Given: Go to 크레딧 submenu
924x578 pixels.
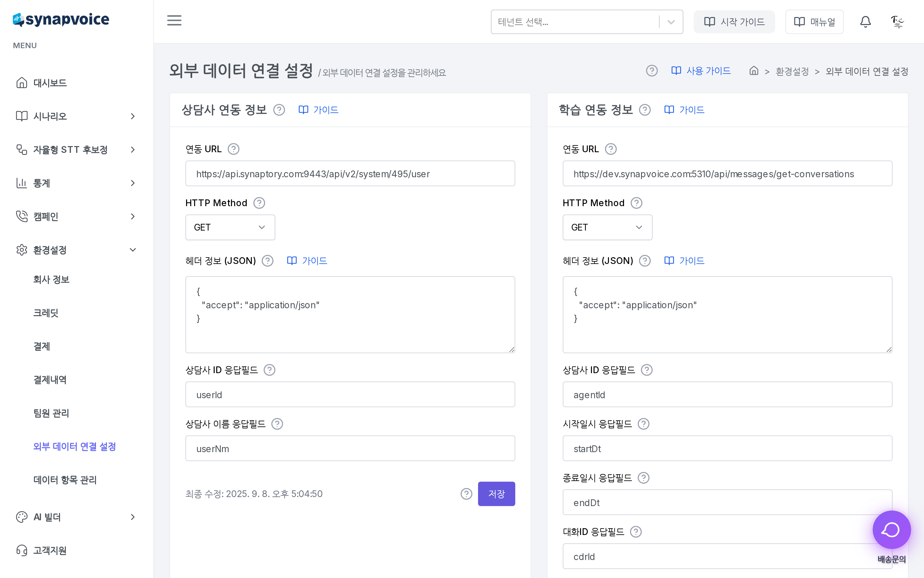Looking at the screenshot, I should 46,313.
